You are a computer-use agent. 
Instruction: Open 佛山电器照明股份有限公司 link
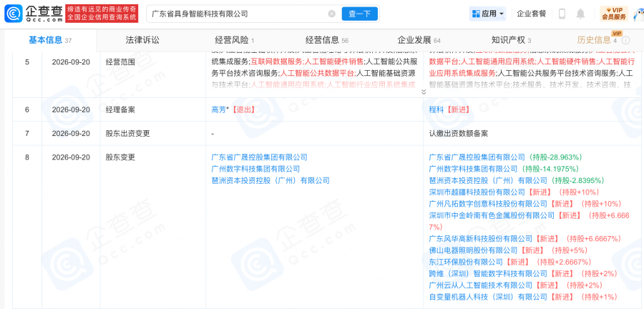coord(473,250)
